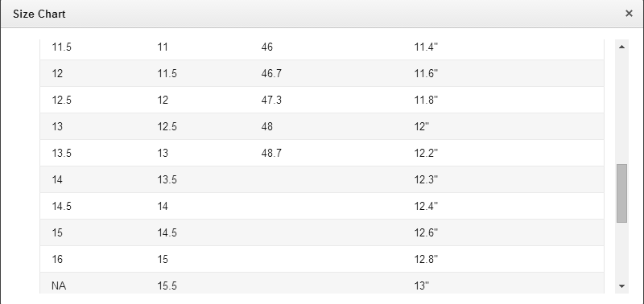Select the row starting with 16
Viewport: 644px width, 304px height.
tap(322, 259)
